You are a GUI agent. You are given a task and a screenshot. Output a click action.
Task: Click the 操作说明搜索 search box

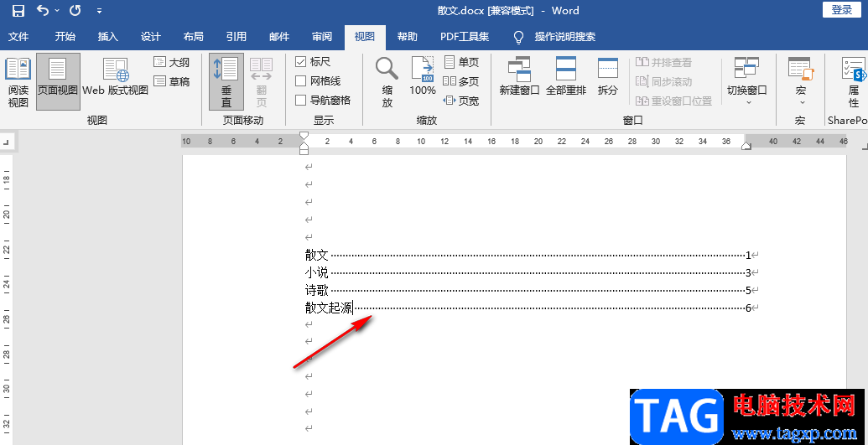click(565, 37)
